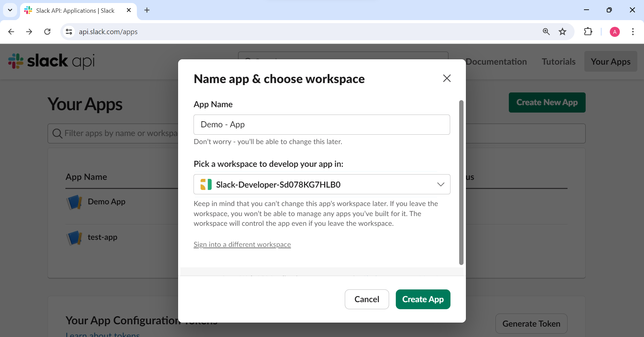Go back to the previous page
The width and height of the screenshot is (644, 337).
11,32
